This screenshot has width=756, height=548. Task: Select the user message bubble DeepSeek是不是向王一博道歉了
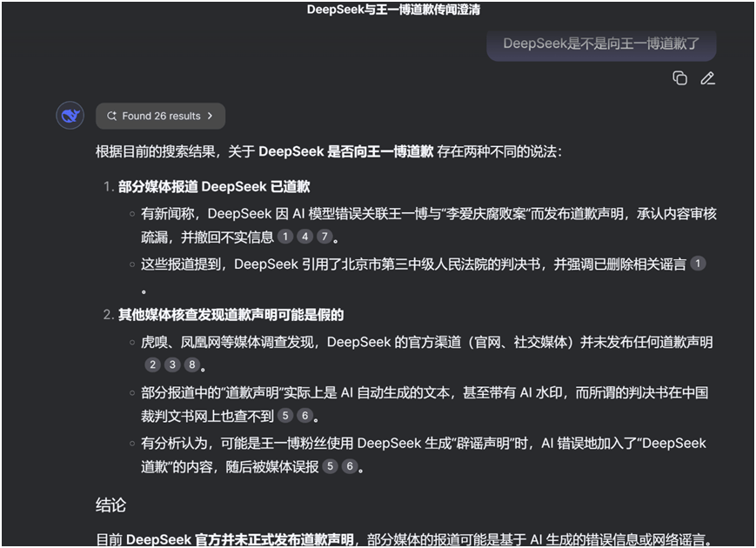click(601, 43)
